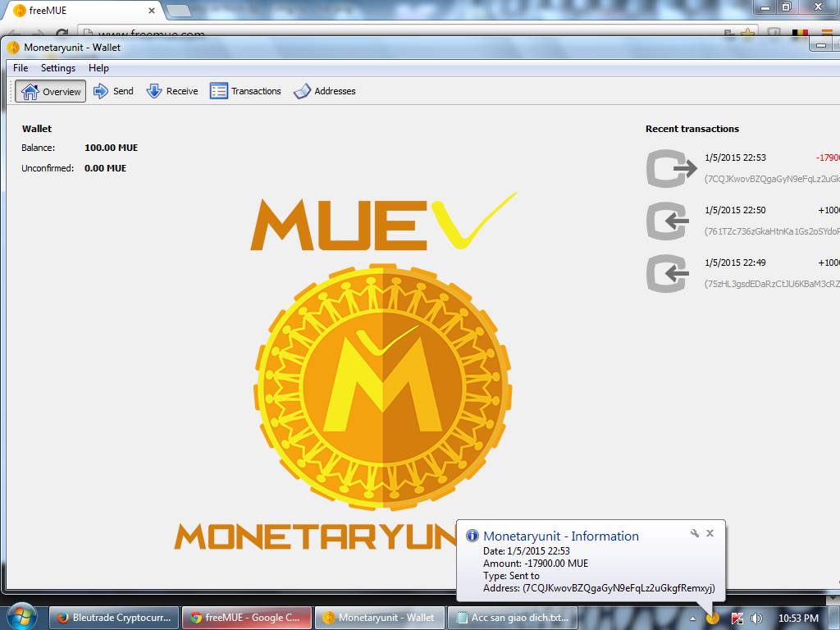Close the Monetaryunit Information balloon
Screen dimensions: 840x630
(x=710, y=533)
